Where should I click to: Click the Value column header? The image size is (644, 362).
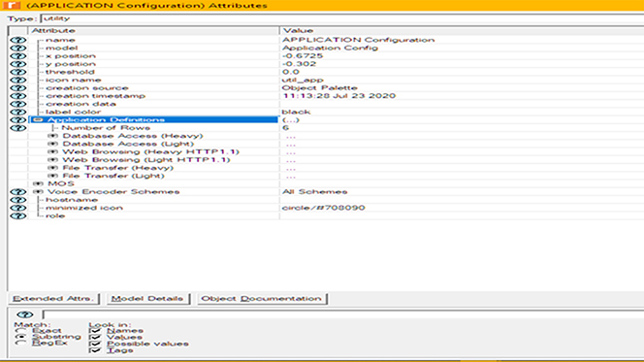tap(462, 30)
